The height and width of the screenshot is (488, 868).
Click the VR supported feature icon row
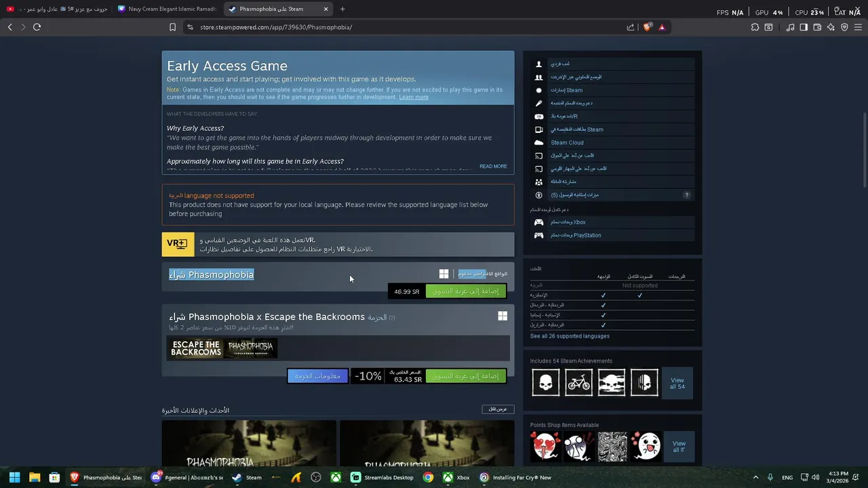[613, 116]
